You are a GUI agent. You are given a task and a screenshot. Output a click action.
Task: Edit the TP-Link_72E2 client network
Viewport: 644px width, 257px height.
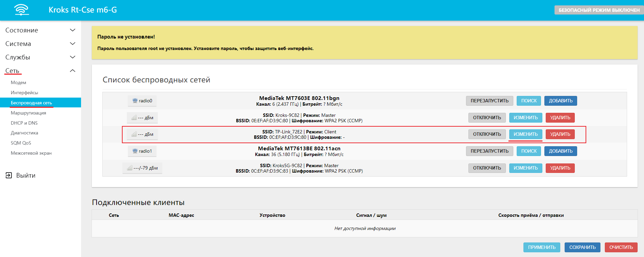coord(525,134)
